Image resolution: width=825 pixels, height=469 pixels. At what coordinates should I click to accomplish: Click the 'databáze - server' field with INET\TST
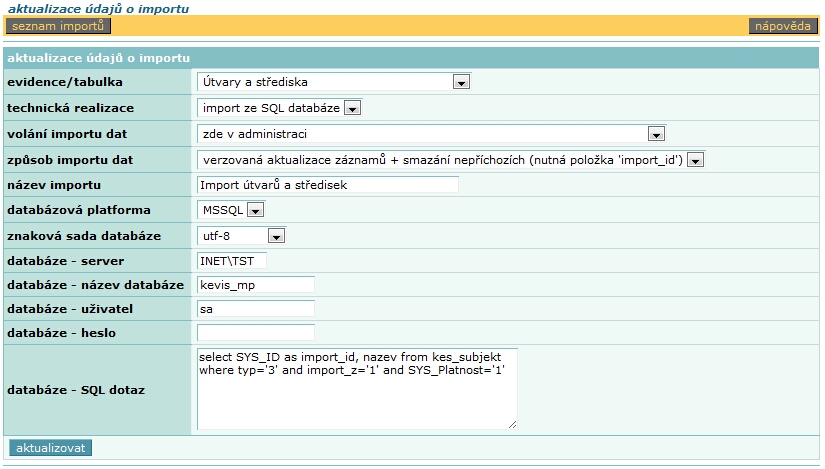coord(232,261)
